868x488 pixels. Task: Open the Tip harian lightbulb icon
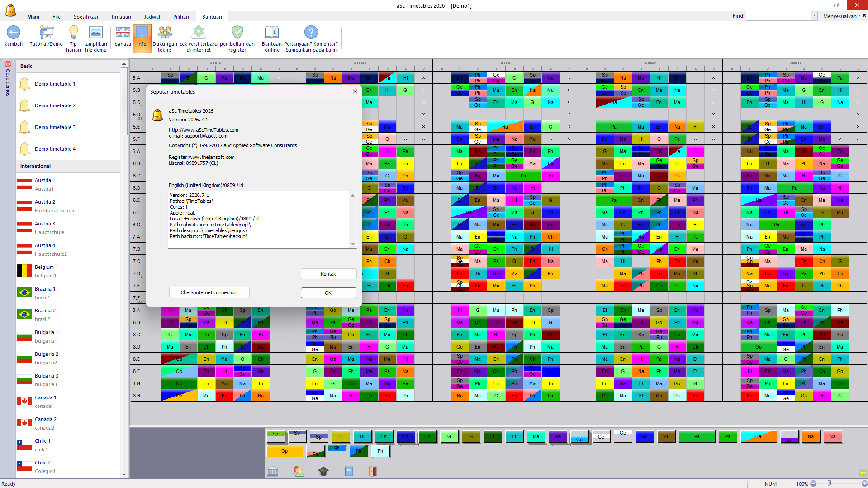pyautogui.click(x=73, y=33)
